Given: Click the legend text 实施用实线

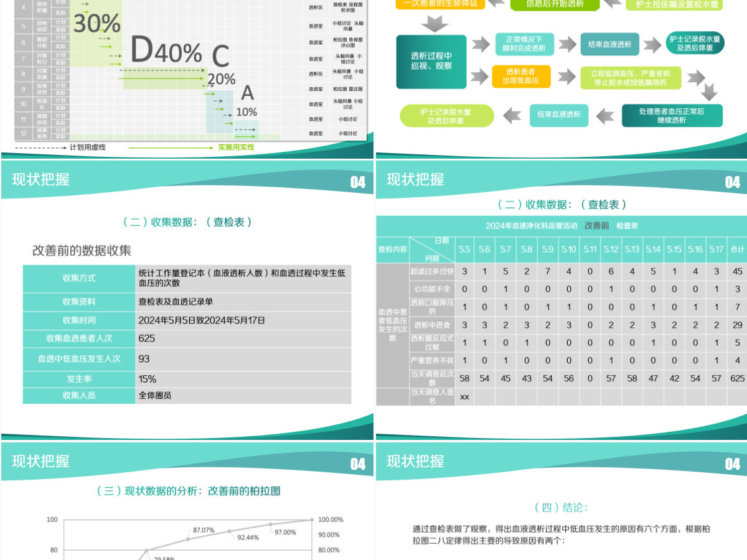Looking at the screenshot, I should (x=236, y=147).
